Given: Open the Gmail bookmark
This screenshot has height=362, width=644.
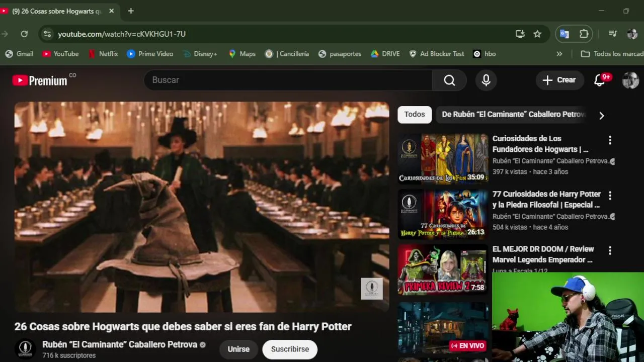Looking at the screenshot, I should tap(19, 54).
